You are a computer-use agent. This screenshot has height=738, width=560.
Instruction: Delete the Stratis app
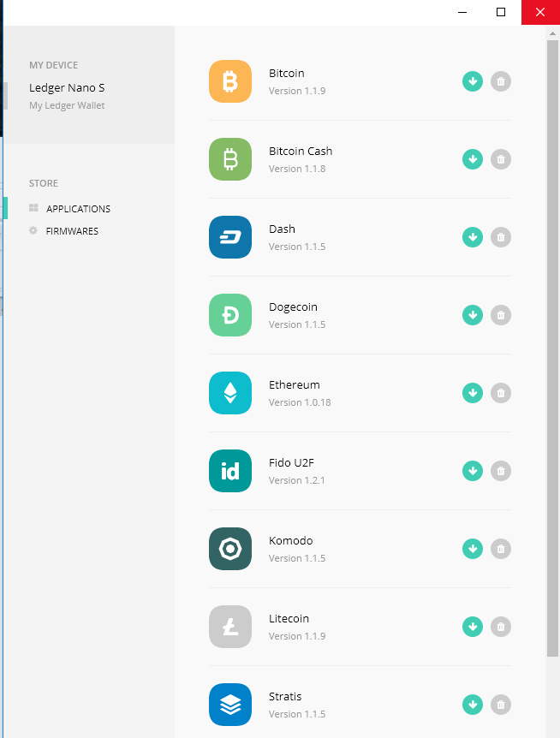point(501,705)
